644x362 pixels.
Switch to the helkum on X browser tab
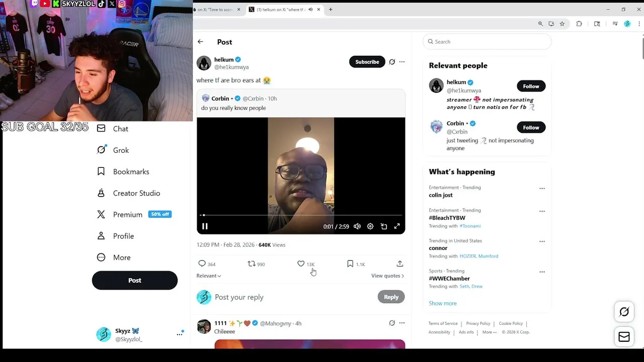[x=284, y=10]
